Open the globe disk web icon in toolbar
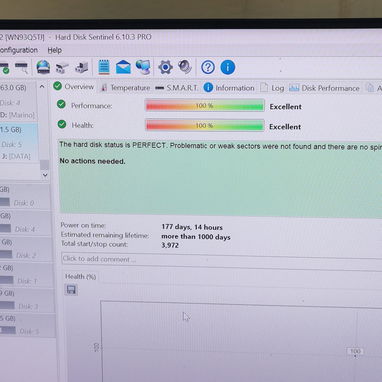Image resolution: width=382 pixels, height=382 pixels. pyautogui.click(x=43, y=67)
